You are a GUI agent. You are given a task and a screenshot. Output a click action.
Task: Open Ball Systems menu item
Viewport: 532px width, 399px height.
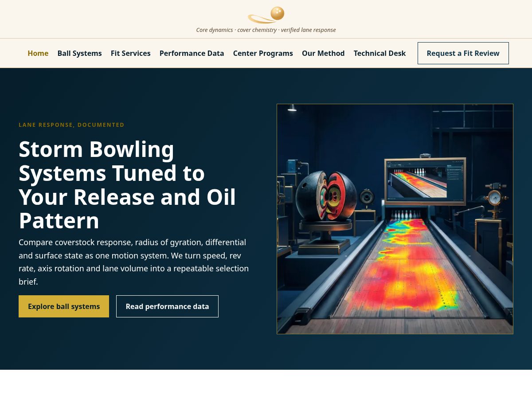point(80,53)
